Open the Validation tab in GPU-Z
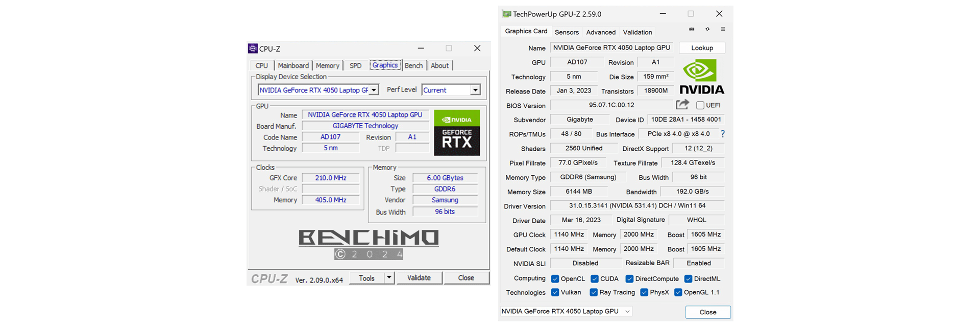The image size is (980, 327). point(638,32)
